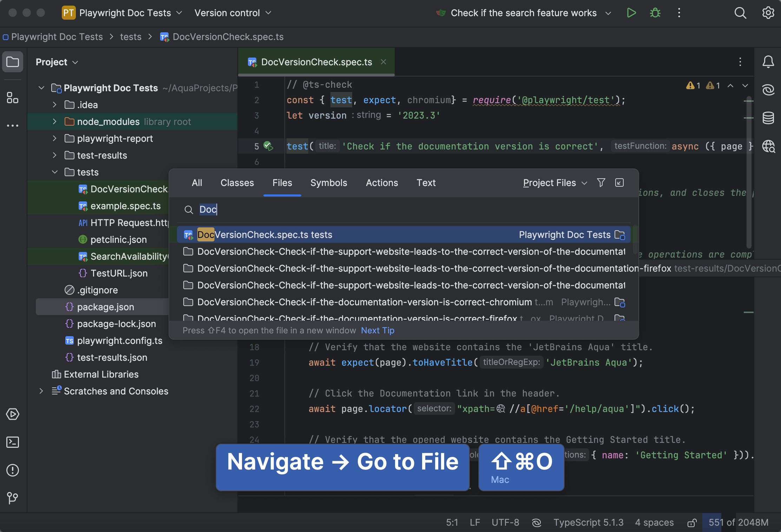Click the Next Tip link
This screenshot has height=532, width=781.
[378, 331]
